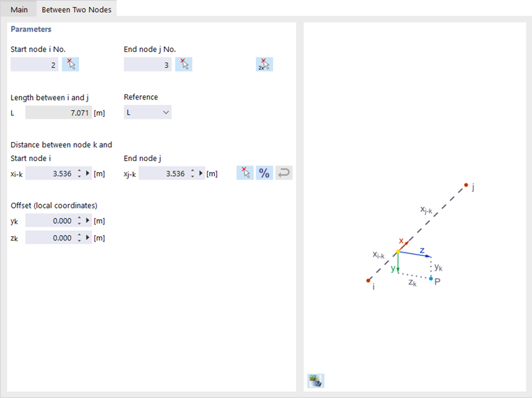Open the Reference dropdown
532x398 pixels.
[148, 113]
